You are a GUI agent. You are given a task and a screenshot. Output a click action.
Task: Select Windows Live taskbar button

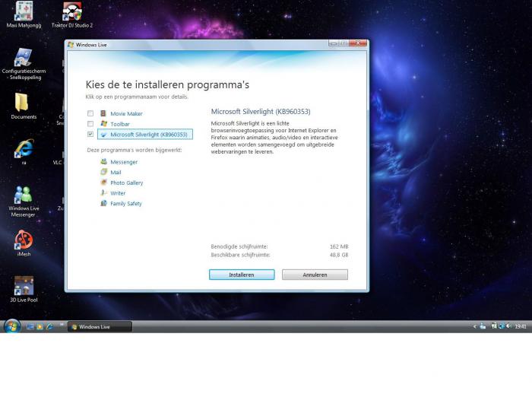pyautogui.click(x=100, y=327)
